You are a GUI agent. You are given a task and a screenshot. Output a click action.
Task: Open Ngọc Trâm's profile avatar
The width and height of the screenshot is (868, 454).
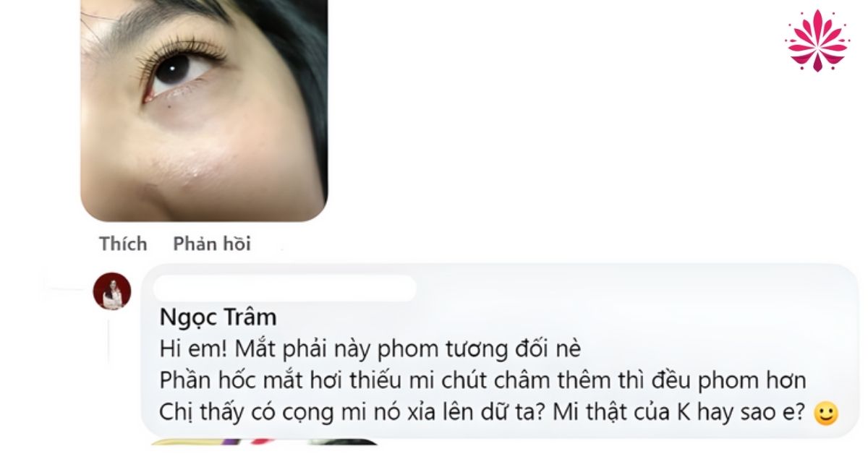click(112, 291)
